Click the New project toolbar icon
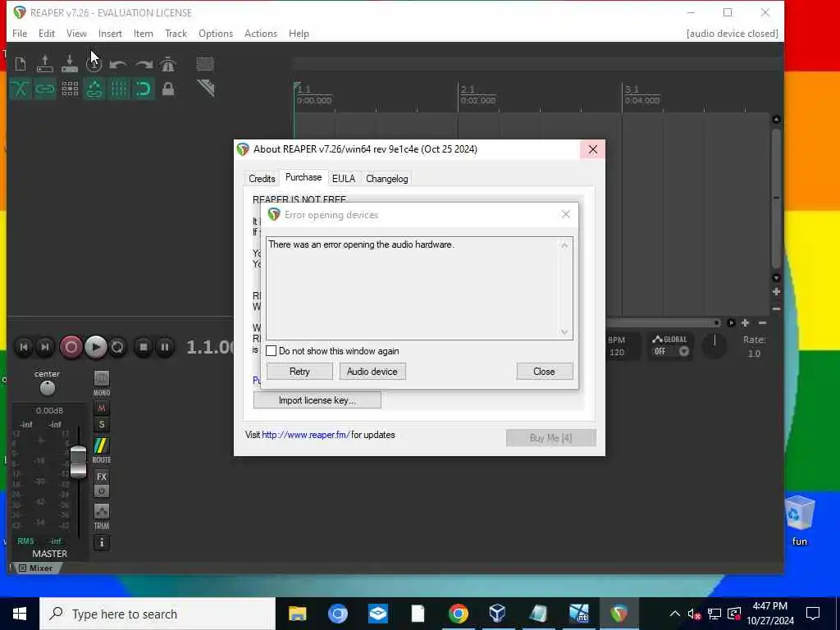This screenshot has height=630, width=840. pos(21,64)
